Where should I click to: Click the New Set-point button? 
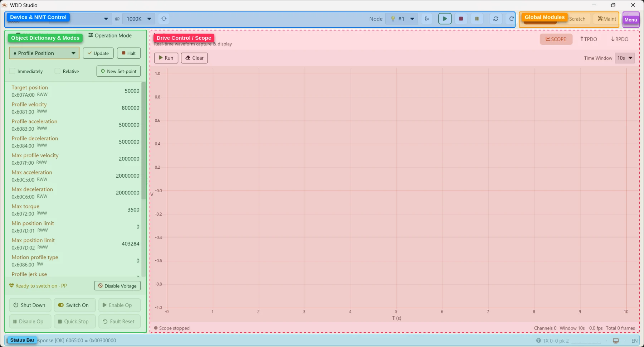click(x=118, y=71)
